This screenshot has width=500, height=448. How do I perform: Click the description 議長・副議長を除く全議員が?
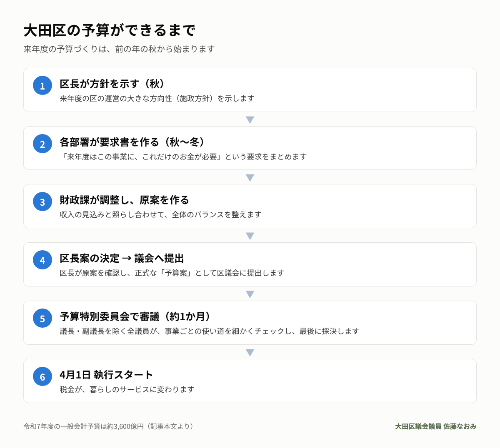[210, 331]
